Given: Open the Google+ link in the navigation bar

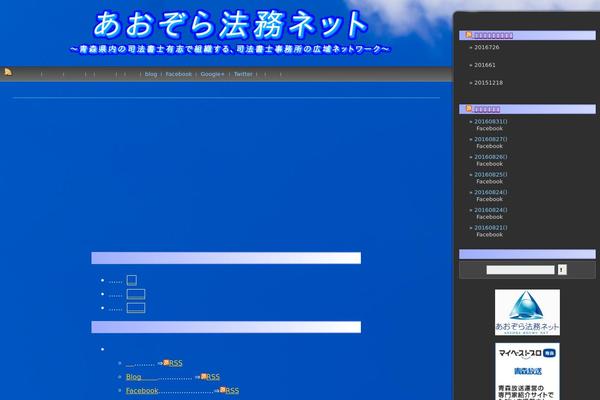Looking at the screenshot, I should pos(212,74).
